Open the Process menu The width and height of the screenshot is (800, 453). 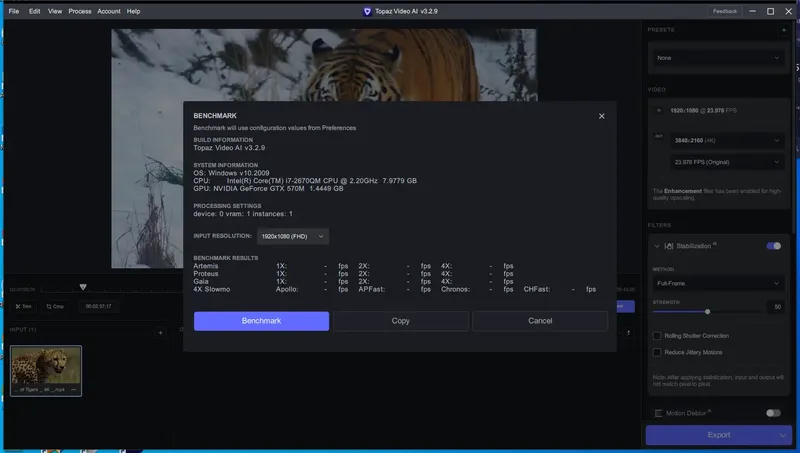point(80,11)
